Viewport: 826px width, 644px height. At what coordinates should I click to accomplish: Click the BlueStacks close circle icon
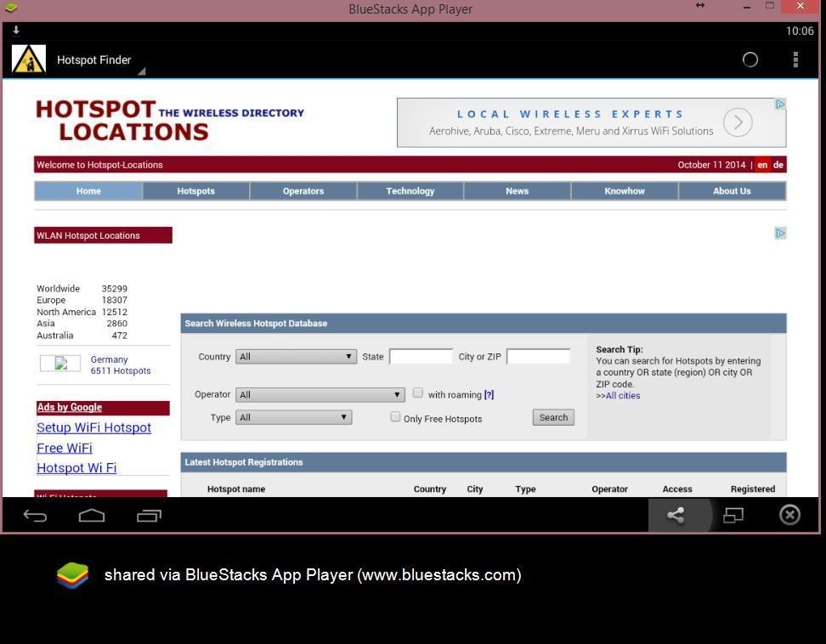(789, 515)
